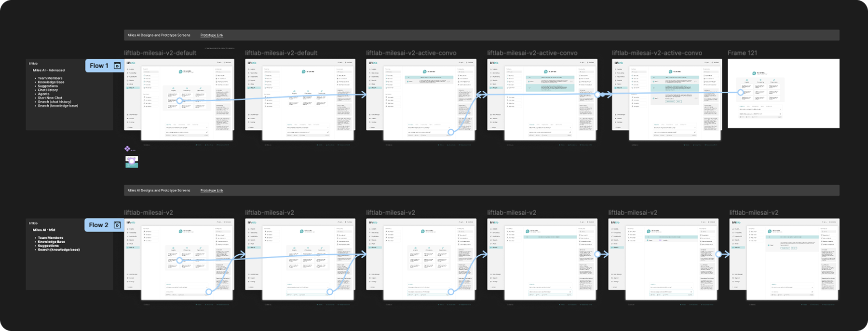Click the liftlab logo in first Flow 2 frame
Screen dimensions: 868x331
(131, 222)
